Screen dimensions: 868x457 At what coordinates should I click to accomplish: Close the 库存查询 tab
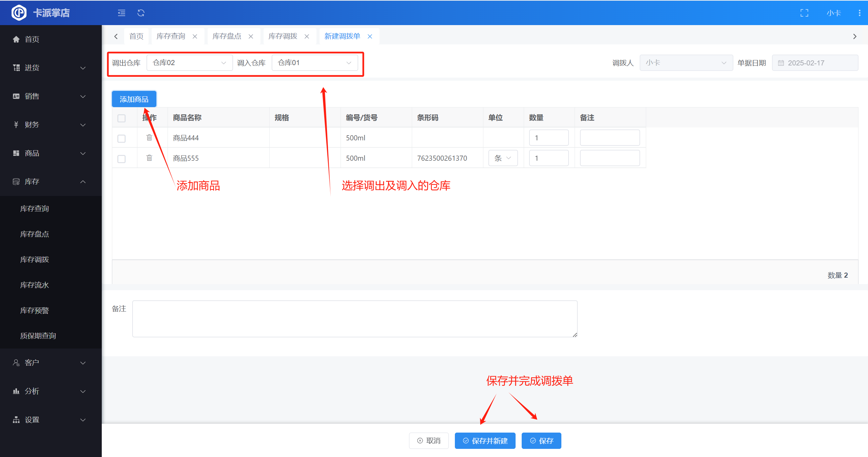pyautogui.click(x=195, y=36)
